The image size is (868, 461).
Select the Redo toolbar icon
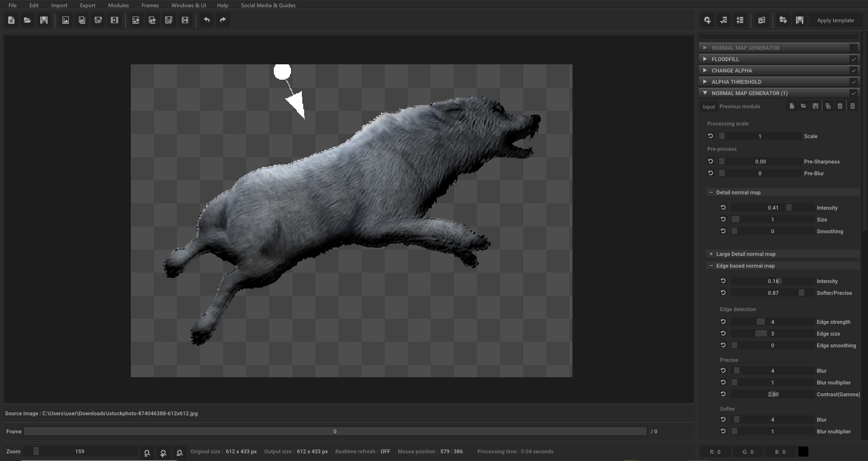pos(222,20)
